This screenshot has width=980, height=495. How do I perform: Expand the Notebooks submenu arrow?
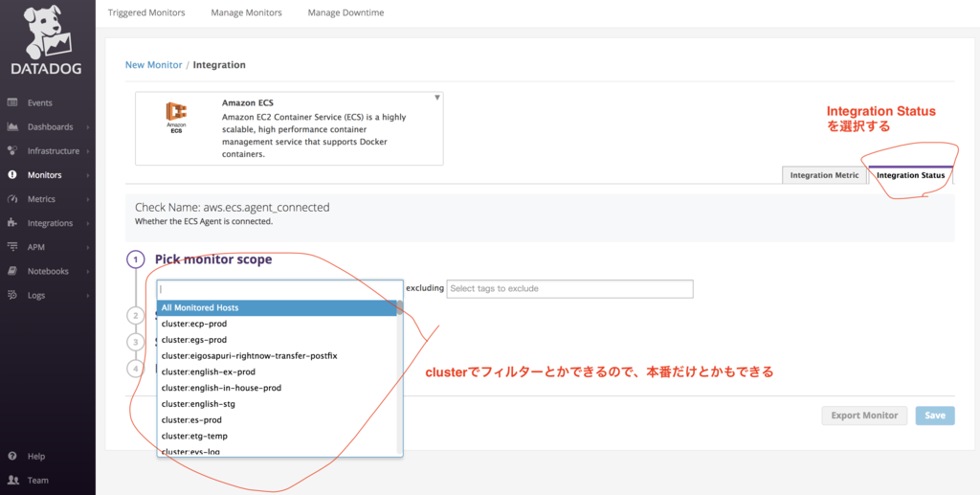point(88,271)
